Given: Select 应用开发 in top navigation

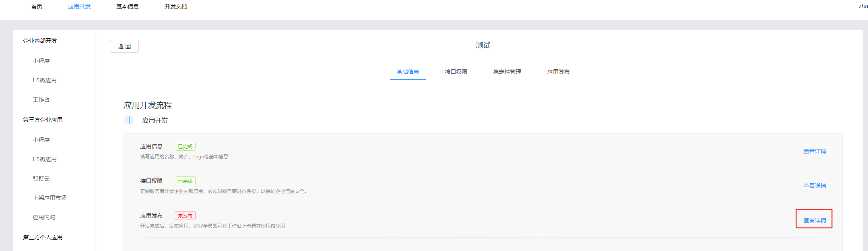Looking at the screenshot, I should [x=79, y=6].
